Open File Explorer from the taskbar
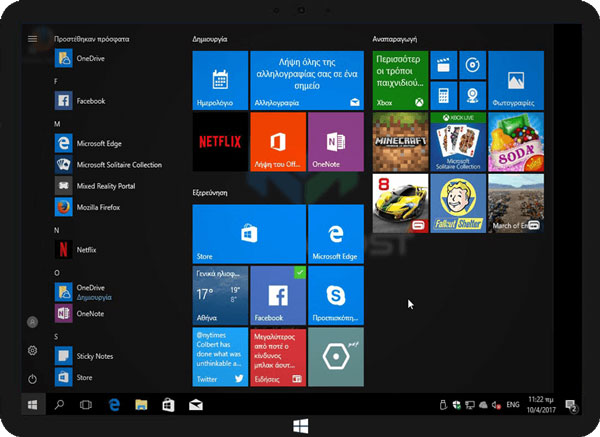Screen dimensions: 600x437 141,404
